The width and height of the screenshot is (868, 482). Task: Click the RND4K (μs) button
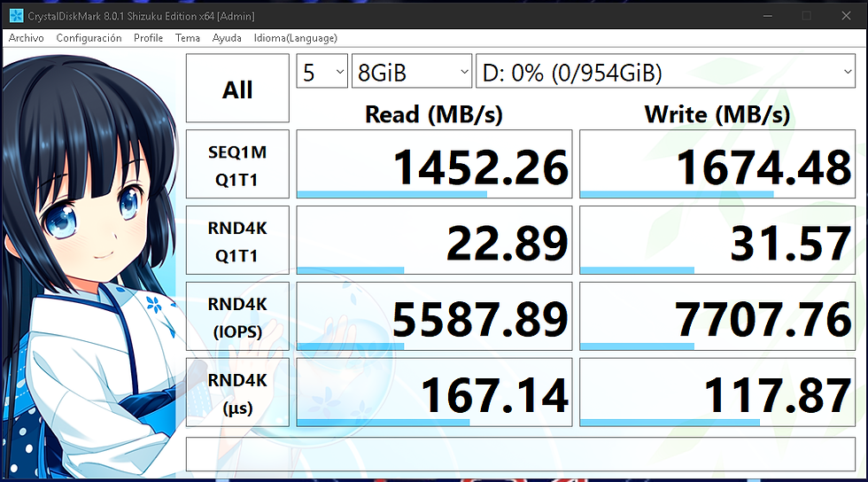click(x=237, y=393)
